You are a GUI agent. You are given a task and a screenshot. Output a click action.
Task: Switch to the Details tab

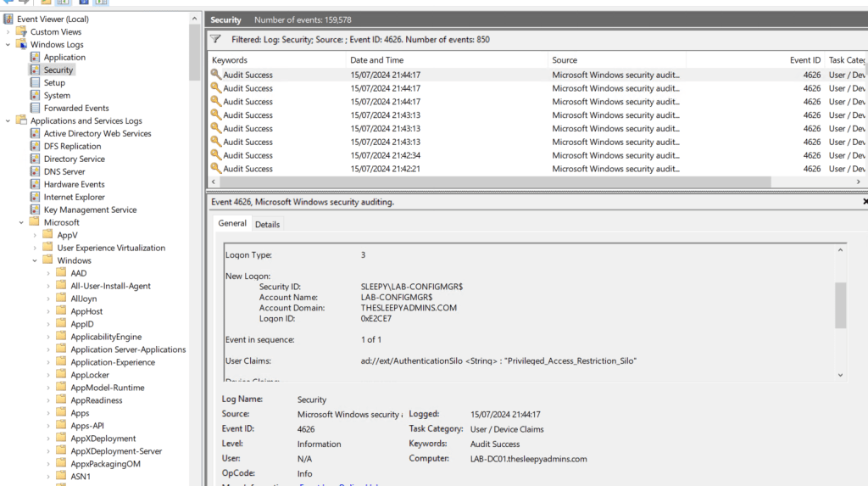267,224
